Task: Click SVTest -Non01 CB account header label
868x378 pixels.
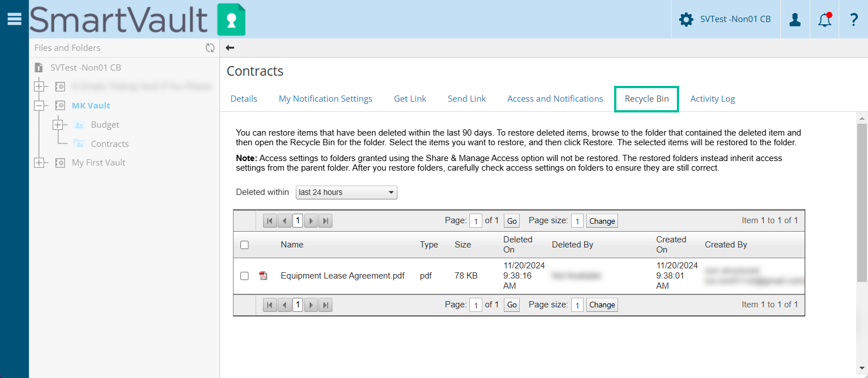Action: coord(735,19)
